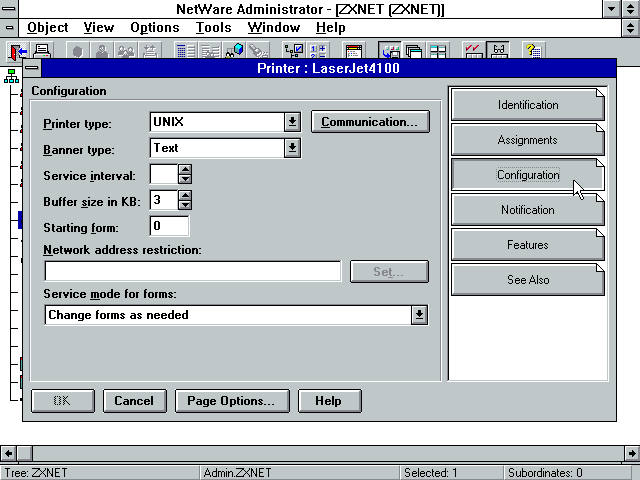The height and width of the screenshot is (480, 640).
Task: Click the Help button at dialog bottom
Action: coord(329,401)
